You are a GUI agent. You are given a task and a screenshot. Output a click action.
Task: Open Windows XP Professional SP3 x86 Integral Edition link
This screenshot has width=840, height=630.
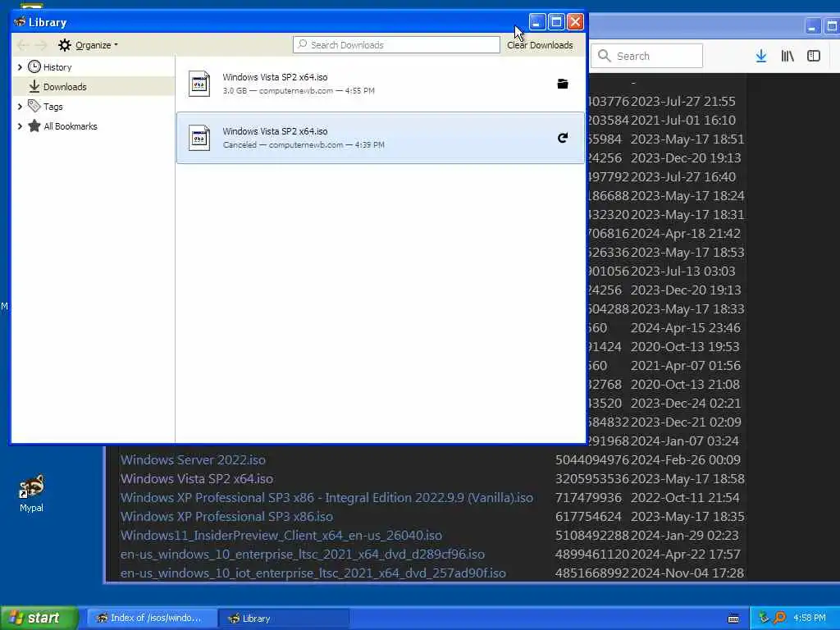326,498
